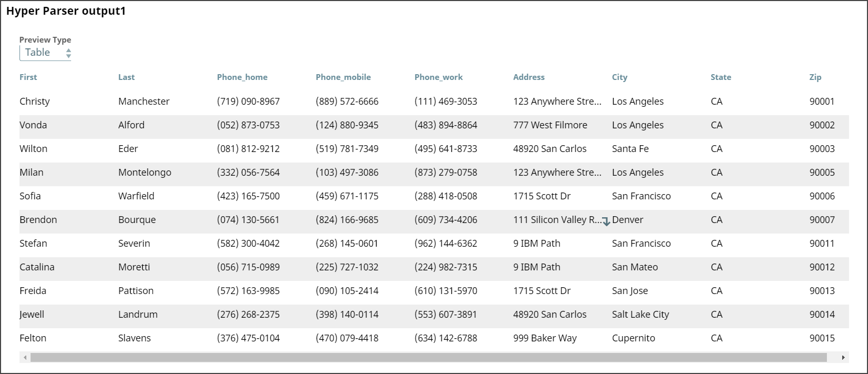Click the horizontal scrollbar right arrow

click(843, 358)
